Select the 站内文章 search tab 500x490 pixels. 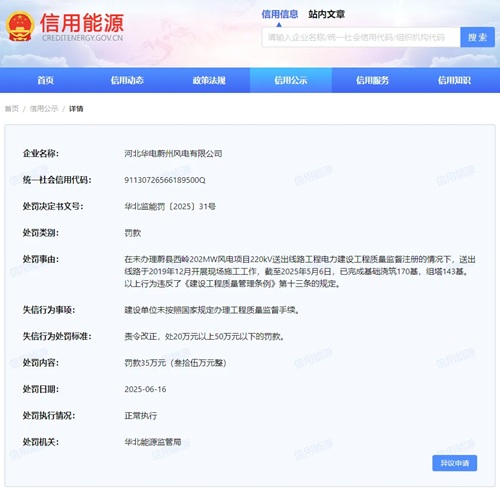pos(326,14)
